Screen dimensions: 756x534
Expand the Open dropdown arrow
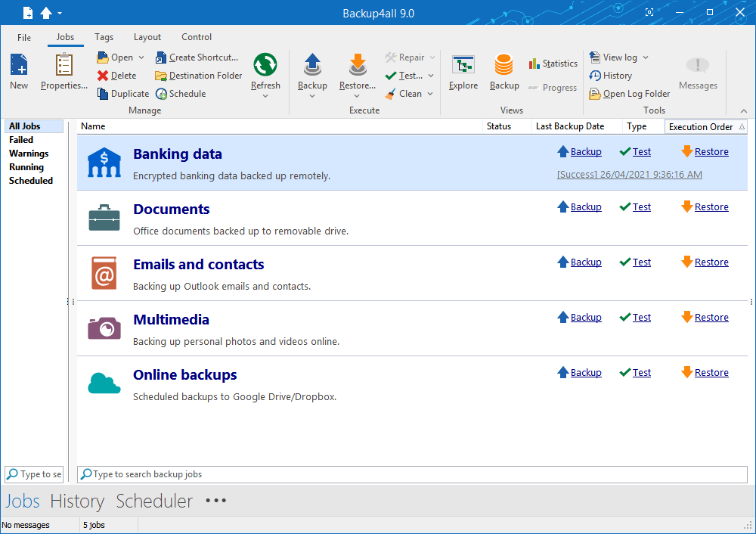click(141, 57)
